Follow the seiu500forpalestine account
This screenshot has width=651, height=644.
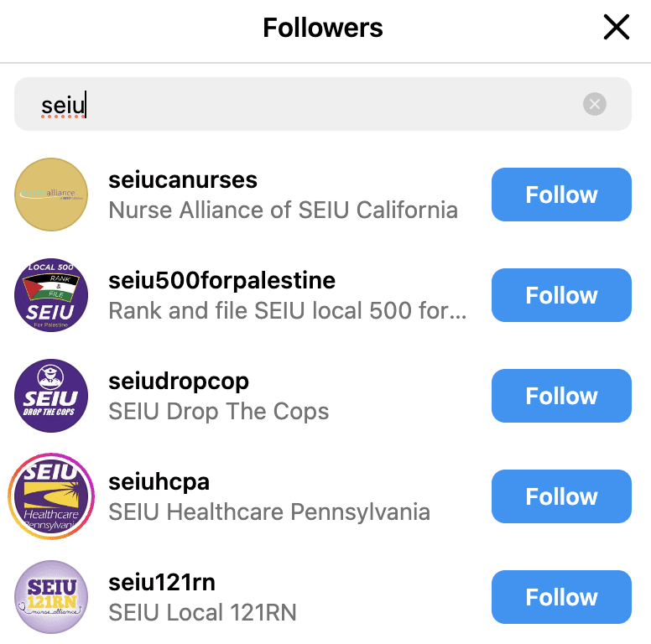[561, 295]
